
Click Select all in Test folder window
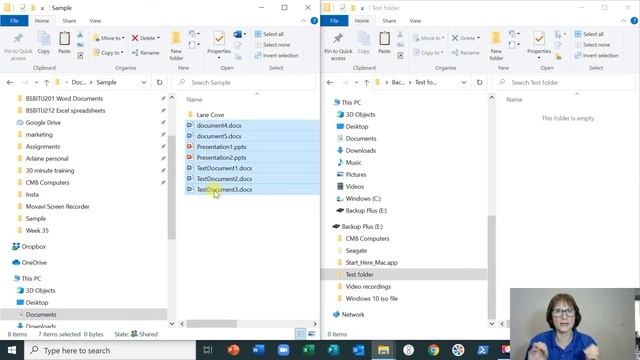589,34
